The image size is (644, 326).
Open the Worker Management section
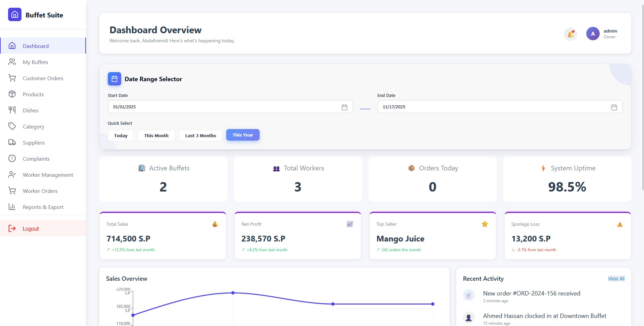(48, 175)
